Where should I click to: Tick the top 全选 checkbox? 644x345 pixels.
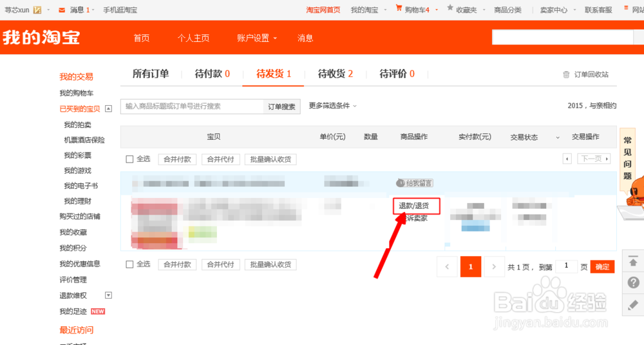coord(129,159)
